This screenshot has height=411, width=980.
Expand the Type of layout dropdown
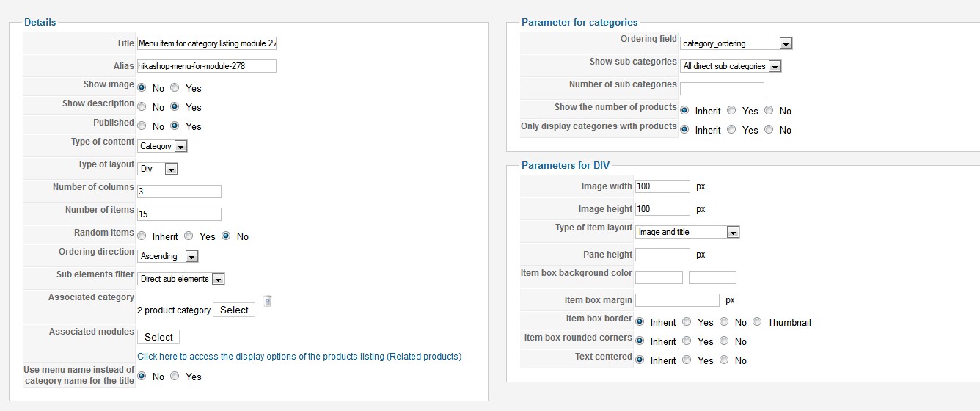click(x=158, y=169)
